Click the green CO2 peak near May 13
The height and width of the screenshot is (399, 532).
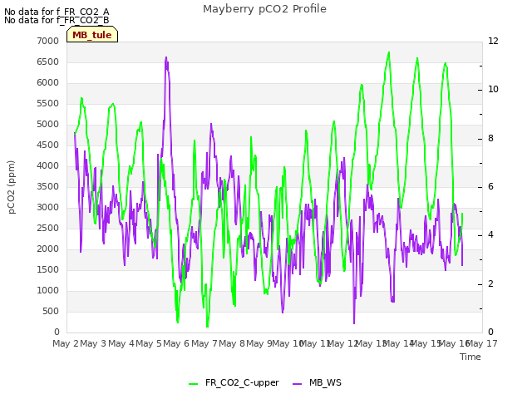coord(389,52)
